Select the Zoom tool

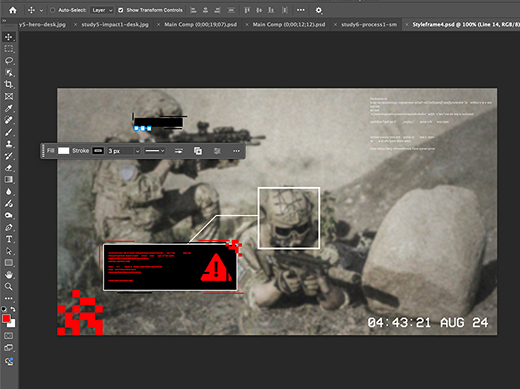point(9,287)
